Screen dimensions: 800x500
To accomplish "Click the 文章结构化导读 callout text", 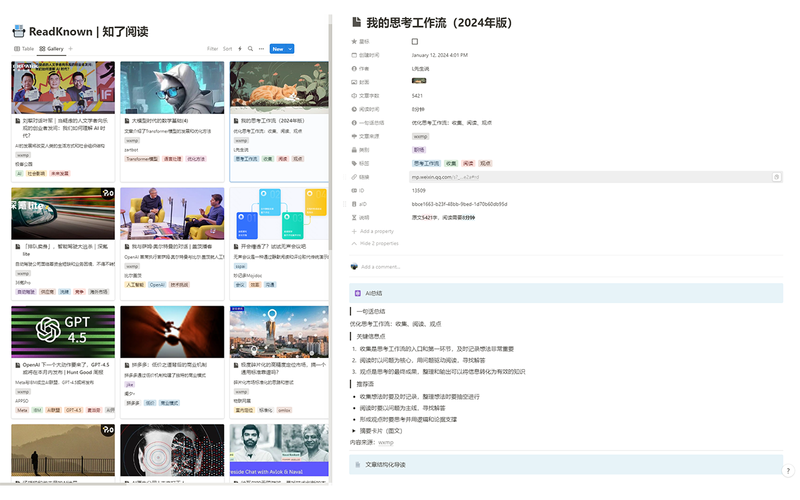I will (385, 465).
